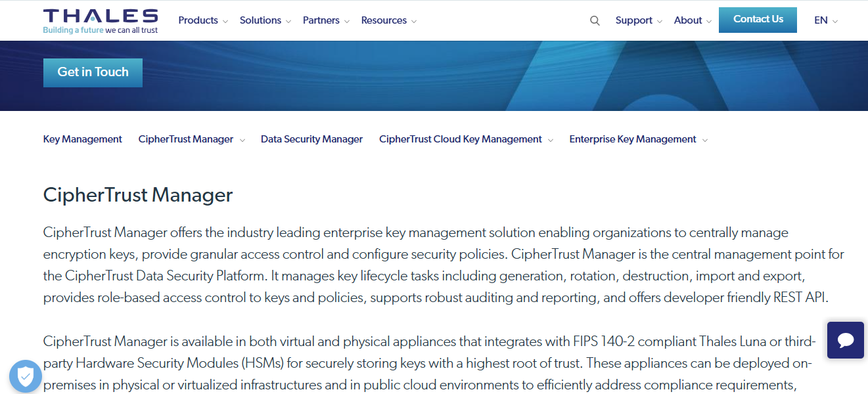Screen dimensions: 868x394
Task: Open Data Security Manager tab
Action: [x=311, y=139]
